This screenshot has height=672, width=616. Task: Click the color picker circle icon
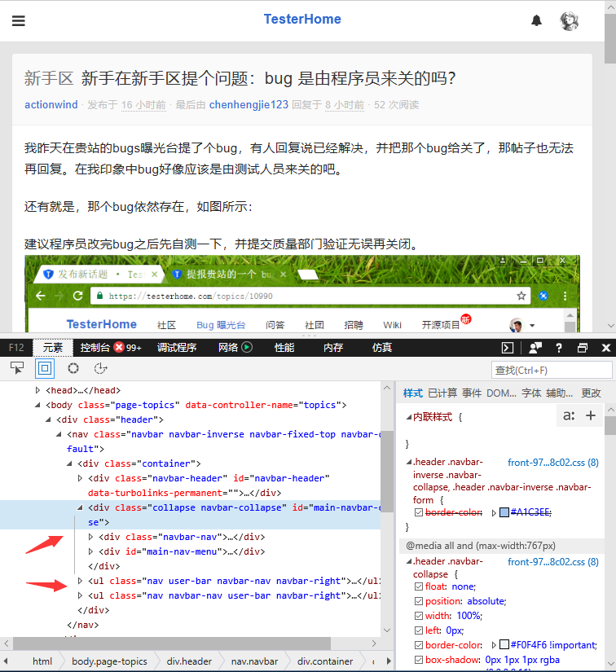coord(73,368)
